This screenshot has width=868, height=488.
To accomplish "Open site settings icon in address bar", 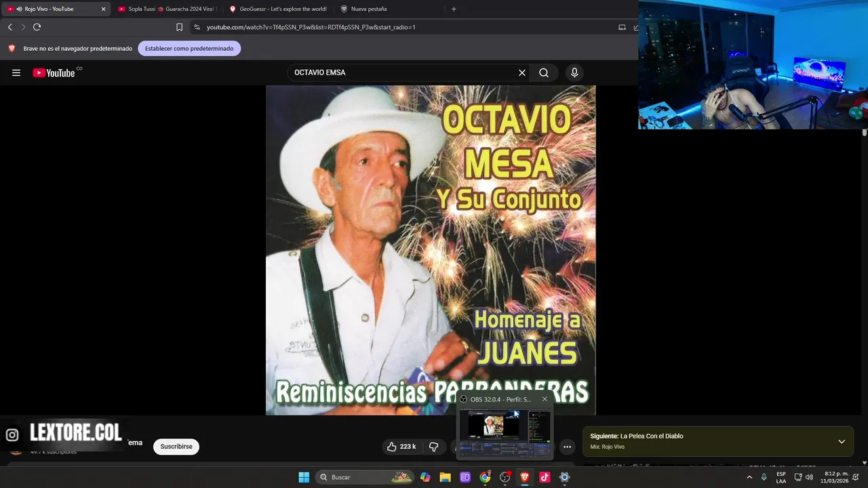I will click(197, 27).
